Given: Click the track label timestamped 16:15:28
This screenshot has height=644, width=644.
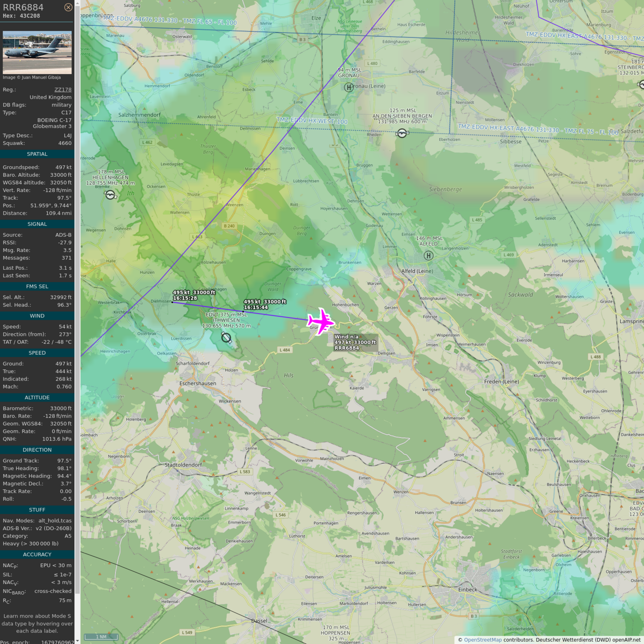Looking at the screenshot, I should (x=194, y=295).
